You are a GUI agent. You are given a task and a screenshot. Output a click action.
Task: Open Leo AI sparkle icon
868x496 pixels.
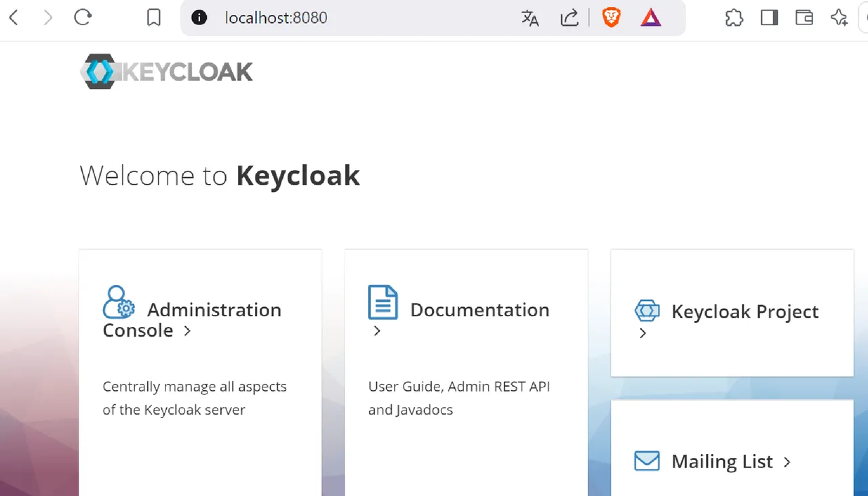pos(840,18)
